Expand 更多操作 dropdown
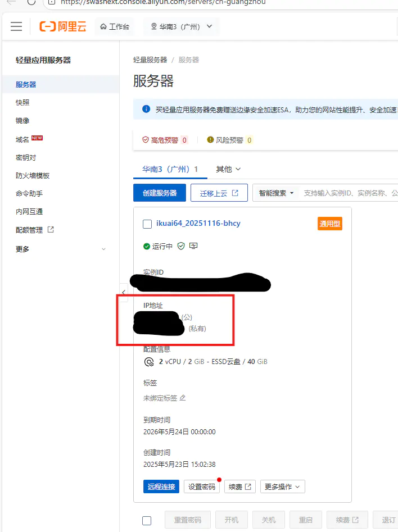The image size is (398, 532). coord(283,486)
